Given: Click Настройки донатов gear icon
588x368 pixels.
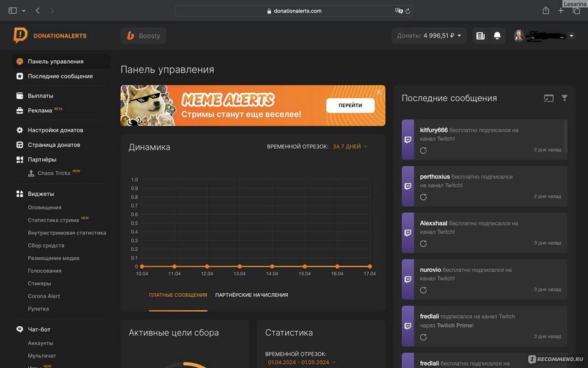Looking at the screenshot, I should (20, 130).
